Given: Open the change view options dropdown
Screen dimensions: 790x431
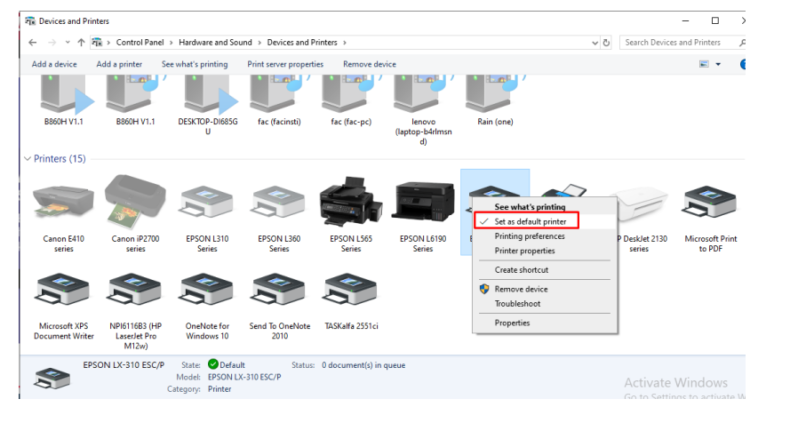Looking at the screenshot, I should tap(717, 64).
